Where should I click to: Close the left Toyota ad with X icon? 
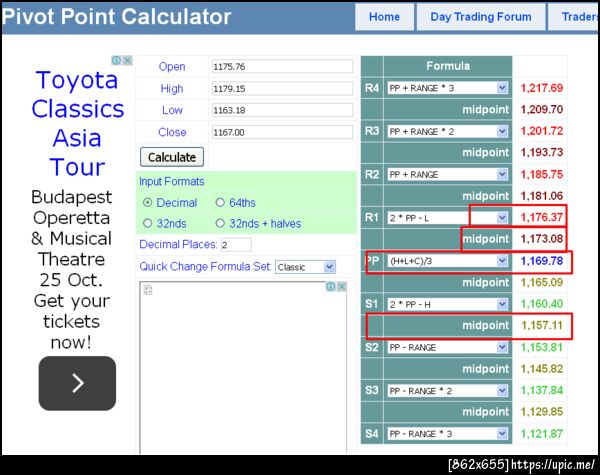[128, 60]
